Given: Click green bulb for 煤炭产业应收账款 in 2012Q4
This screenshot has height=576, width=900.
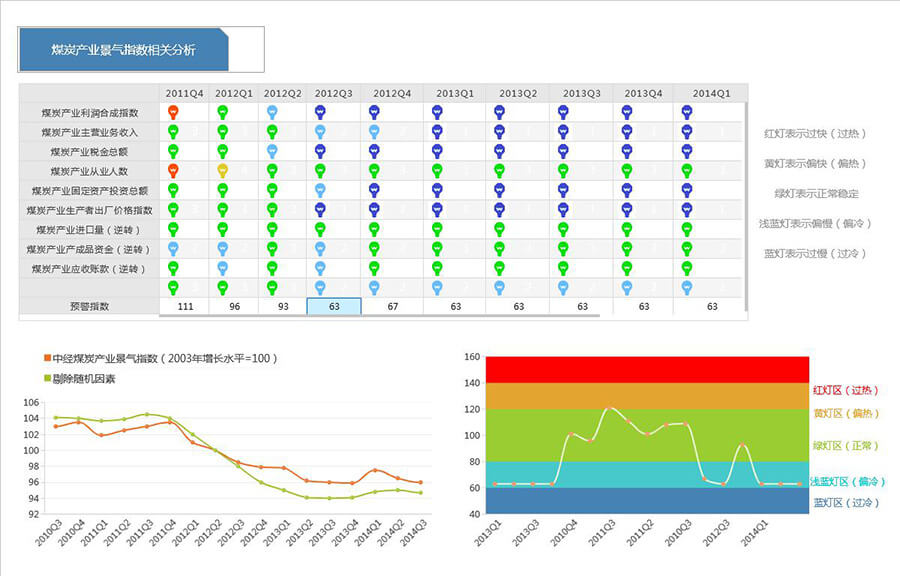Looking at the screenshot, I should [374, 268].
